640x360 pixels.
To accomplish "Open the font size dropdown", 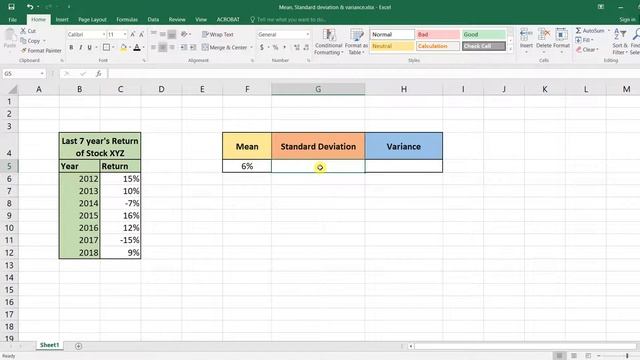I will pyautogui.click(x=125, y=35).
